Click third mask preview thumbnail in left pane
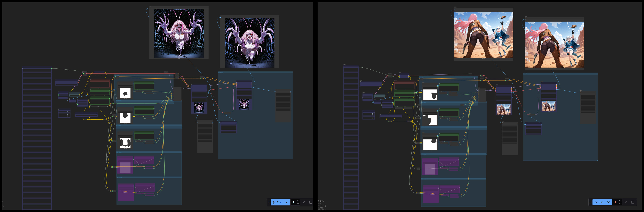Screen dimensions: 644x212 tap(125, 143)
